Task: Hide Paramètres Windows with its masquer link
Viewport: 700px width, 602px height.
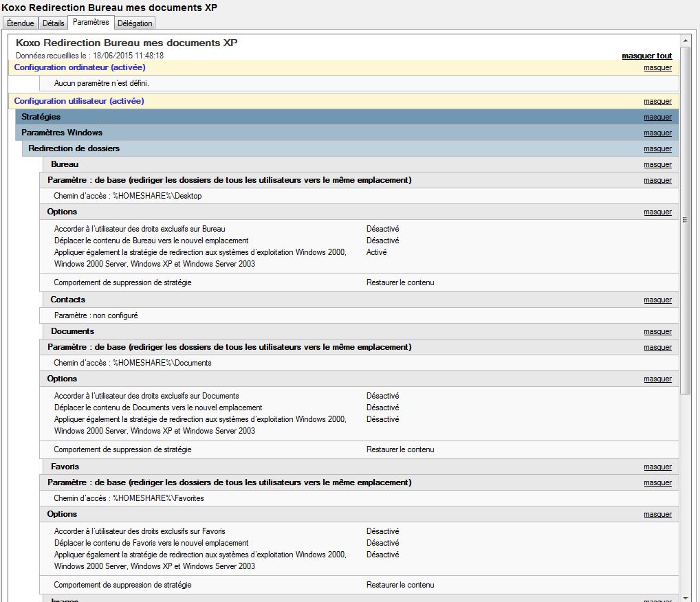Action: (x=657, y=133)
